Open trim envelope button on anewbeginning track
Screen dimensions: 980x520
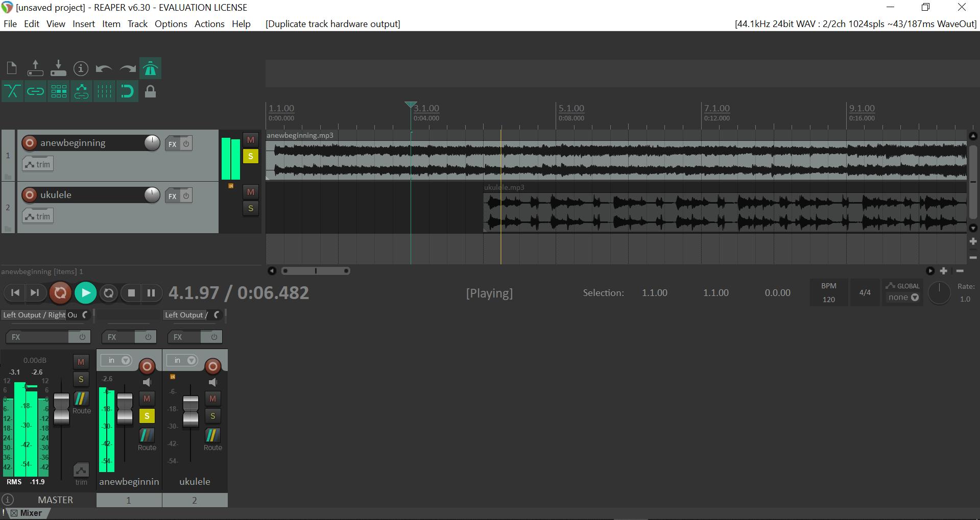(x=38, y=164)
